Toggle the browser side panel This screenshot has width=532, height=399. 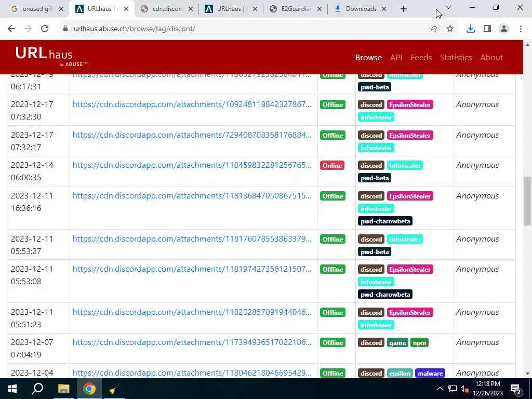[x=487, y=29]
